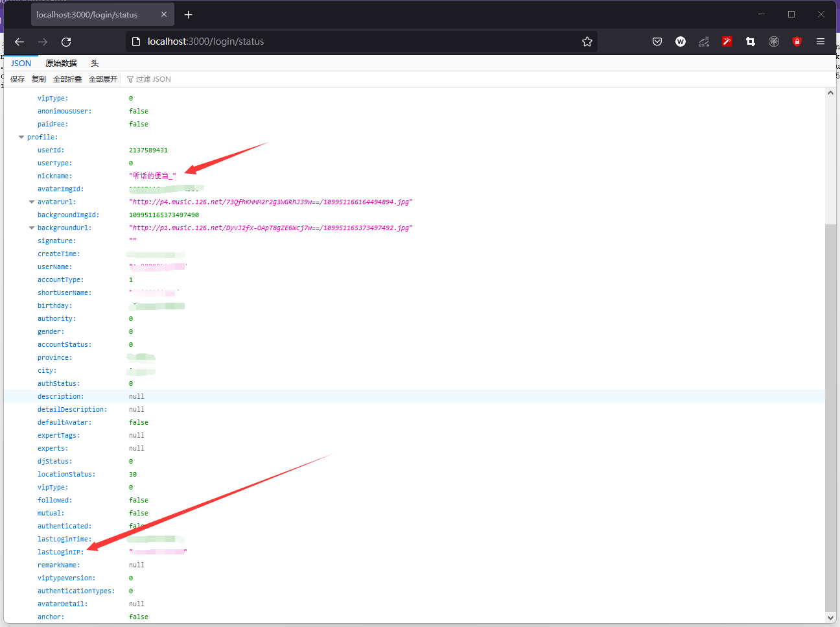Screen dimensions: 840x627
Task: Bookmark this page with the star icon
Action: click(587, 41)
